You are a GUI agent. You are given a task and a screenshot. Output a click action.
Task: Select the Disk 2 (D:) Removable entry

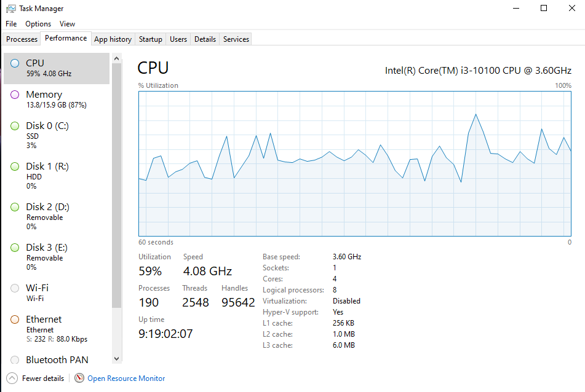tap(14, 207)
